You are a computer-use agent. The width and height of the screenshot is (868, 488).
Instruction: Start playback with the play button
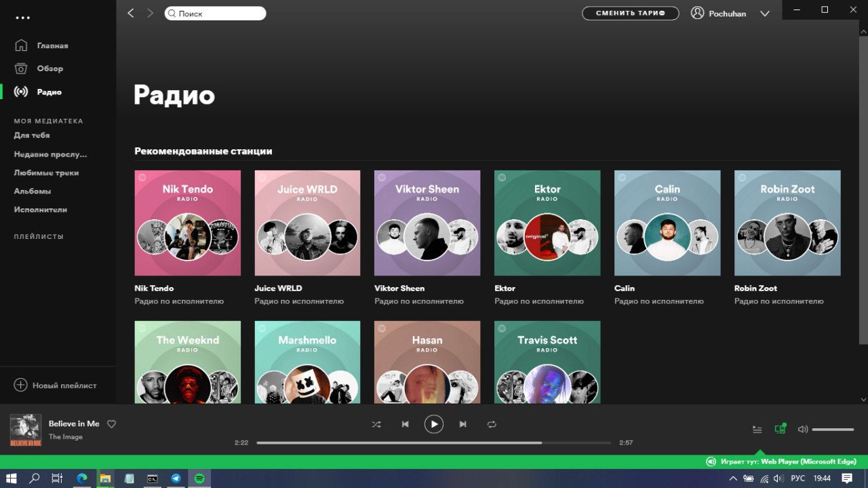point(434,424)
